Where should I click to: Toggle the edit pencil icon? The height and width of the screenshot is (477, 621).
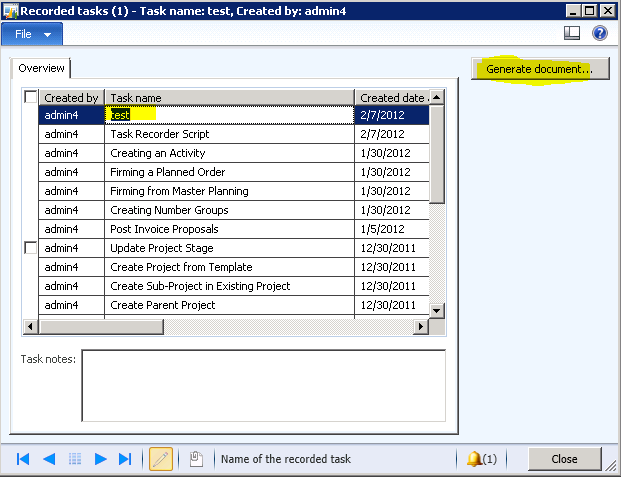tap(161, 459)
